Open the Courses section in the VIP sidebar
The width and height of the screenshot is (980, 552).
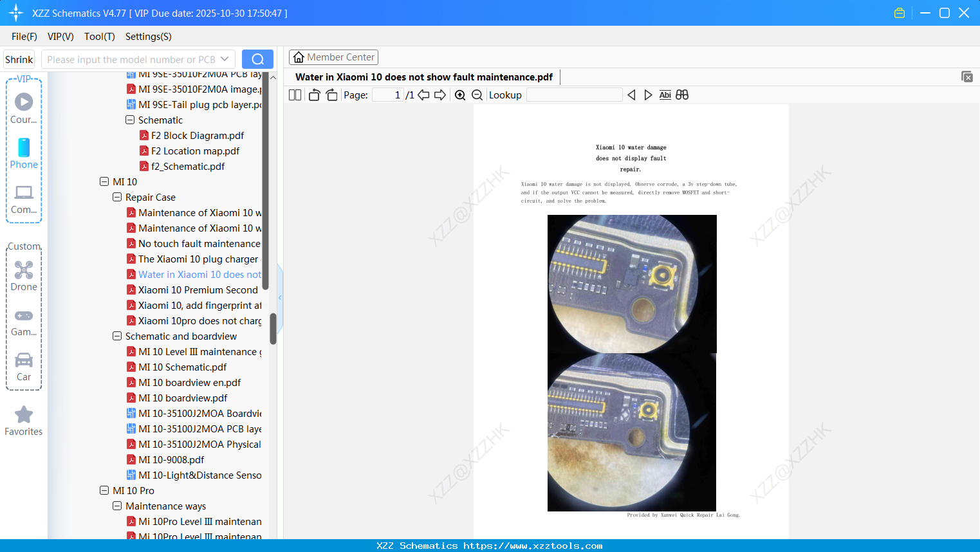(24, 109)
